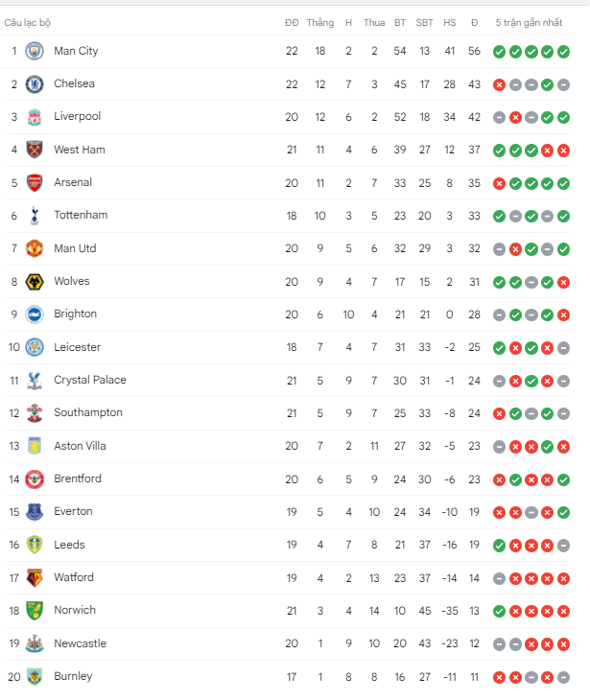Screen dimensions: 590x700
Task: Click the Man City club crest
Action: point(35,51)
